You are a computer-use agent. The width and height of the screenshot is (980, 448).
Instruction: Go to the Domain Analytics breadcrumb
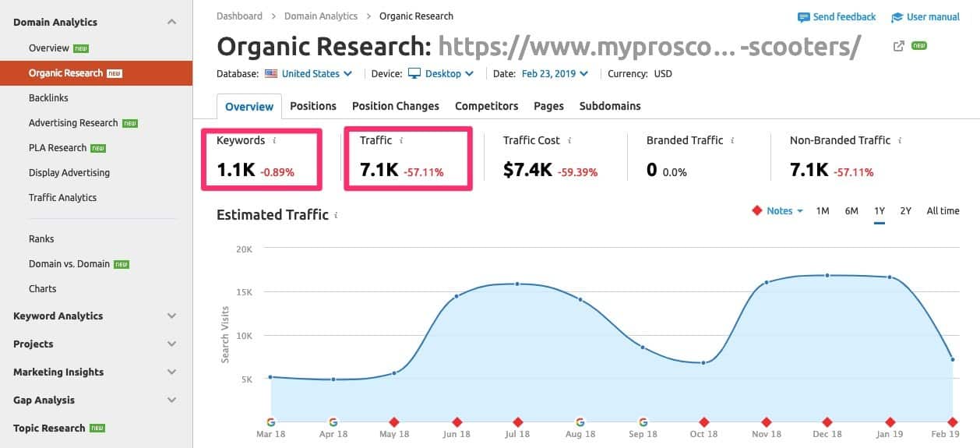click(321, 16)
